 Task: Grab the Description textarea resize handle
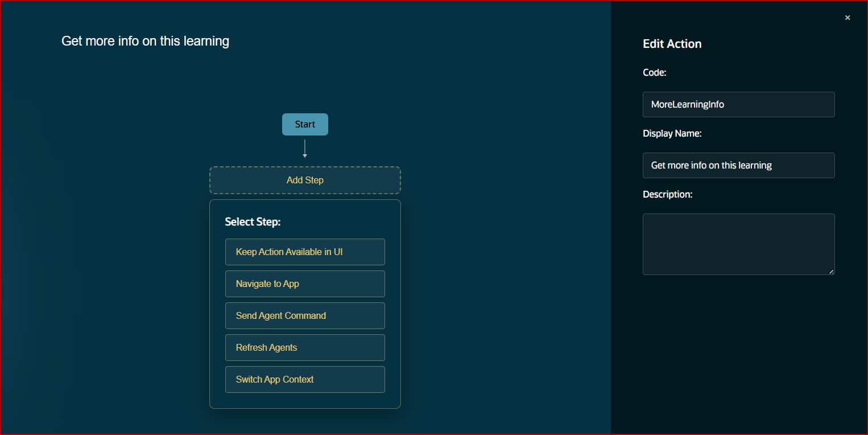coord(831,272)
